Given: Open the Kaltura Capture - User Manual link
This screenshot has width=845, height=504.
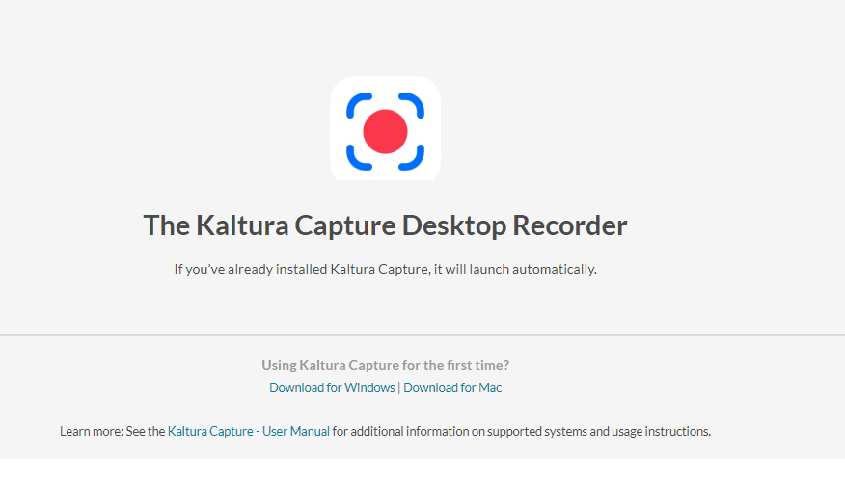Looking at the screenshot, I should point(249,432).
